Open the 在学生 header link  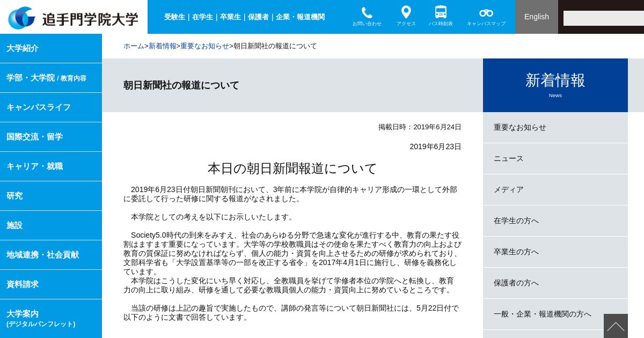pos(203,17)
